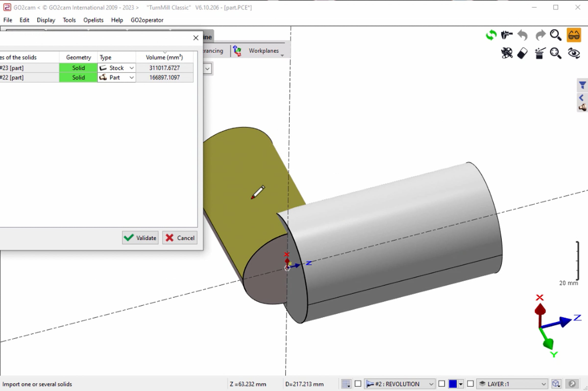Click the blue color swatch
Screen dimensions: 588x391
(x=453, y=384)
